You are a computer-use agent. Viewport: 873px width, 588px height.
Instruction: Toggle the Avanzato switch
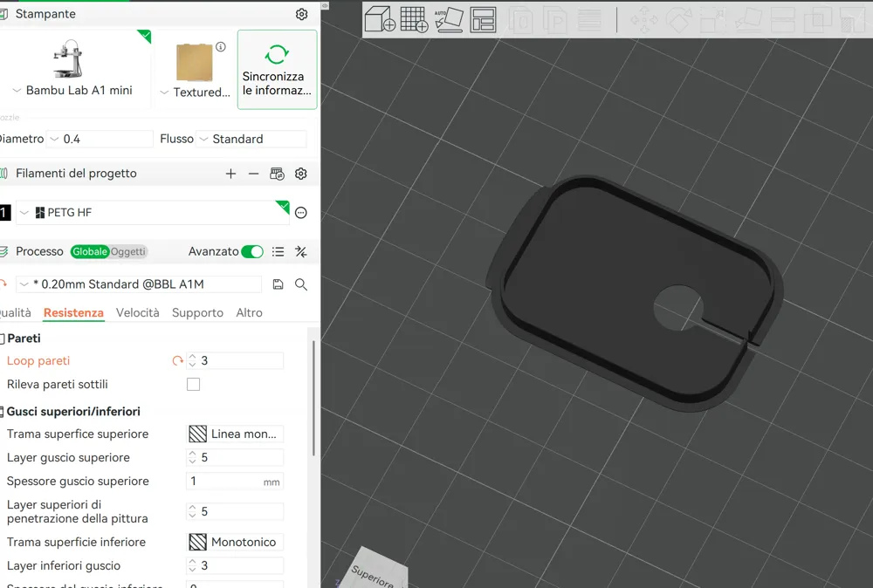[x=252, y=251]
